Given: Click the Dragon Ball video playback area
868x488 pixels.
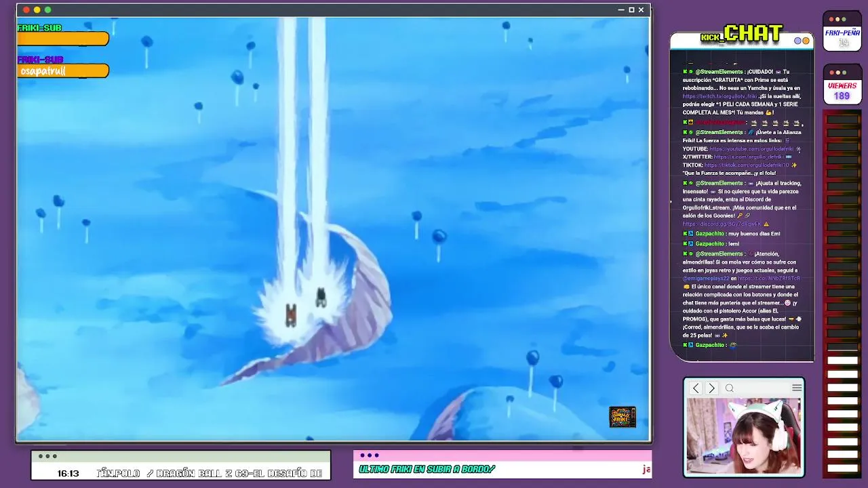Looking at the screenshot, I should 333,229.
